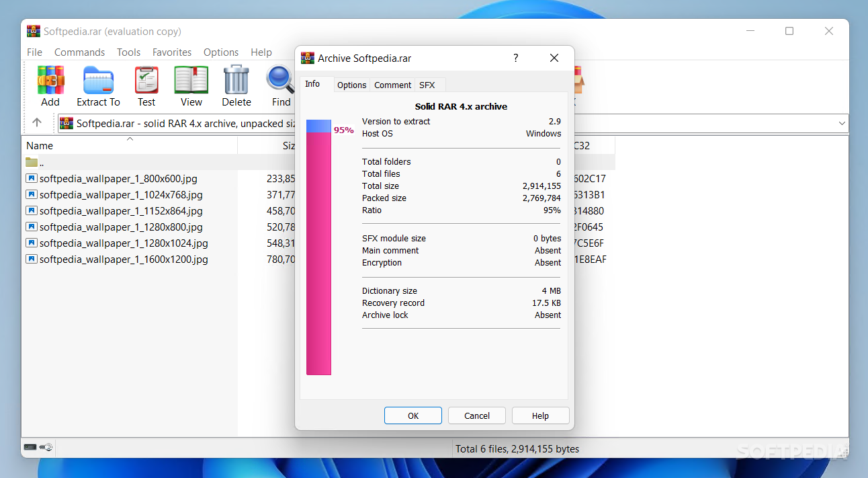
Task: Open the Favorites menu
Action: 172,52
